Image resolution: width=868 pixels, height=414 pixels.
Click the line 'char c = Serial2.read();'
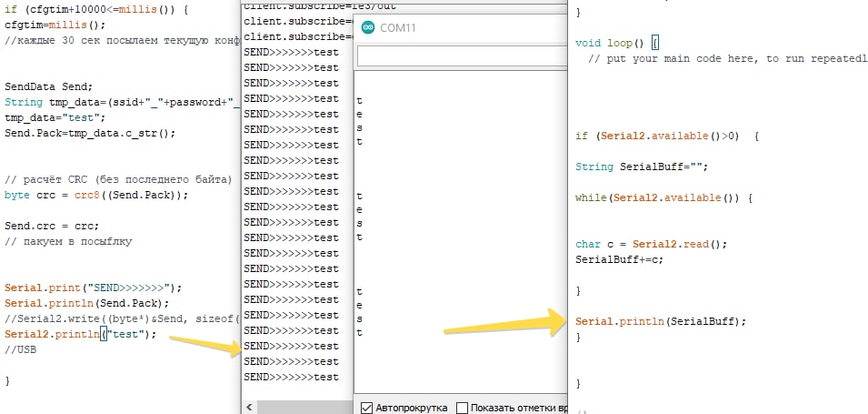(651, 245)
